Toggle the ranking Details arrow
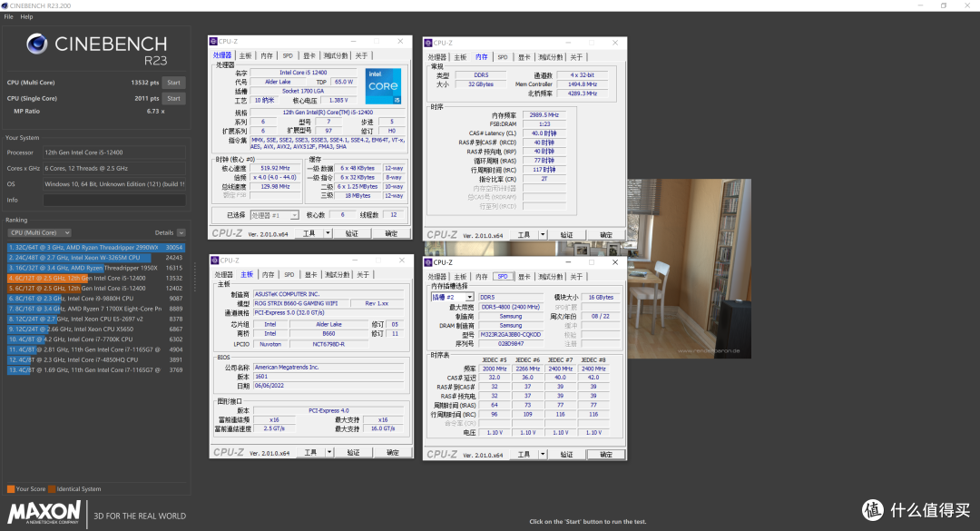Image resolution: width=980 pixels, height=531 pixels. (x=181, y=232)
